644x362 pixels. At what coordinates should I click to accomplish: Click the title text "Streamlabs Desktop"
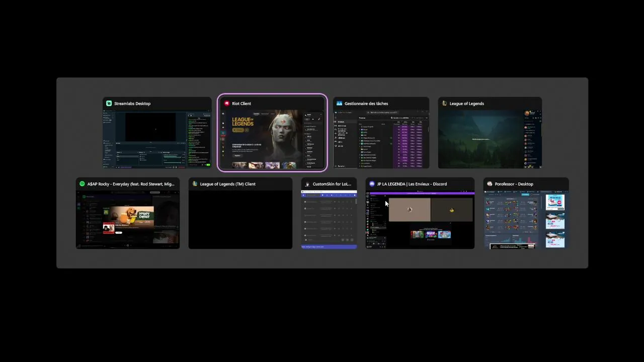(132, 104)
